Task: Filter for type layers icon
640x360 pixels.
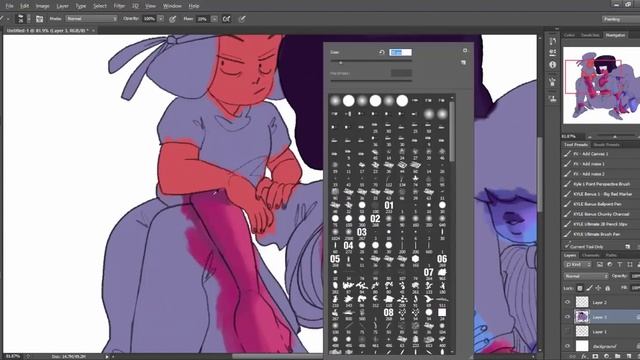Action: tap(620, 265)
